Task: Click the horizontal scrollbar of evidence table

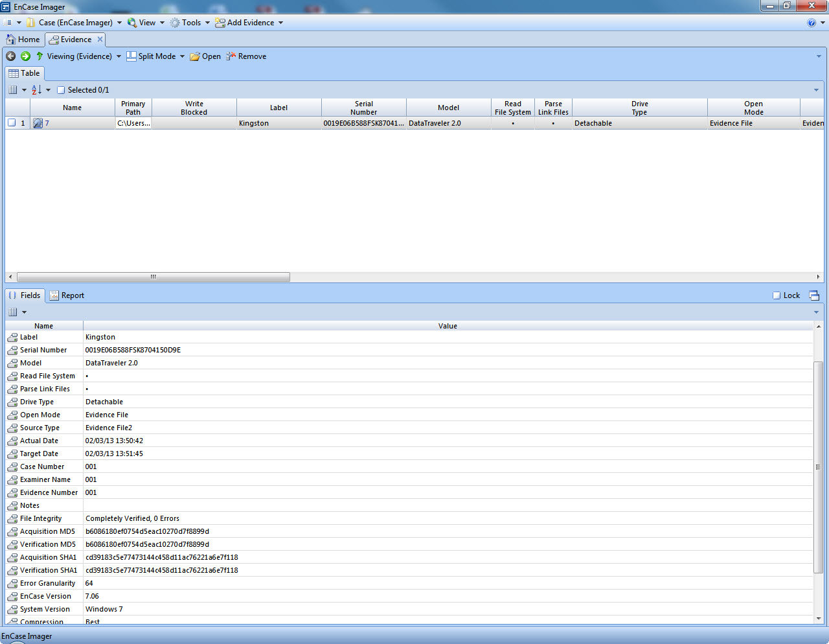Action: [153, 277]
